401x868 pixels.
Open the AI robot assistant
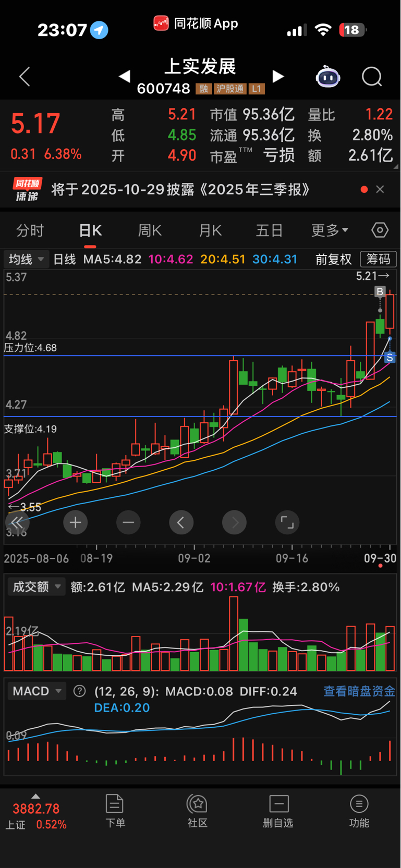click(x=328, y=77)
